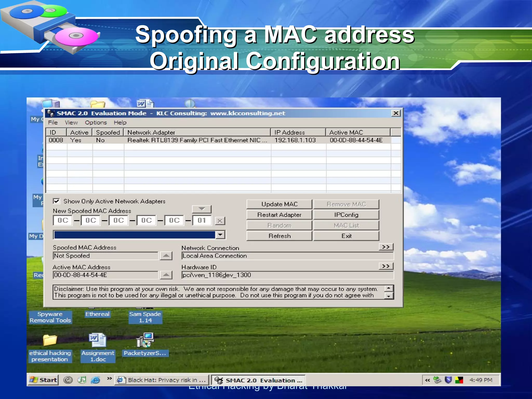Clear the new spoofed MAC with X icon
Viewport: 532px width, 399px height.
[x=220, y=221]
